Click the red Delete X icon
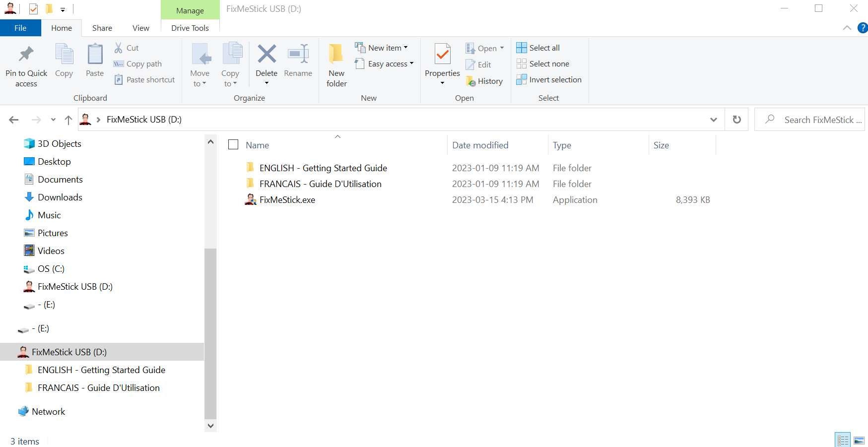 (x=267, y=54)
